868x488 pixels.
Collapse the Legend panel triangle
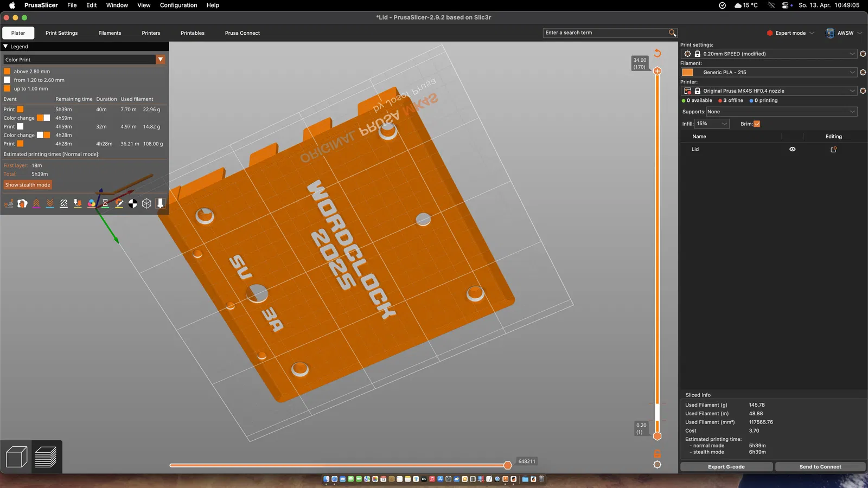click(5, 47)
